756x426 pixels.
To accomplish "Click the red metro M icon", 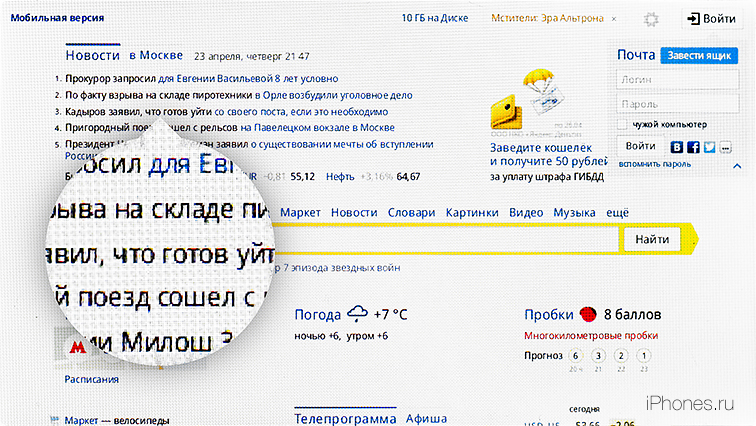I will coord(76,346).
